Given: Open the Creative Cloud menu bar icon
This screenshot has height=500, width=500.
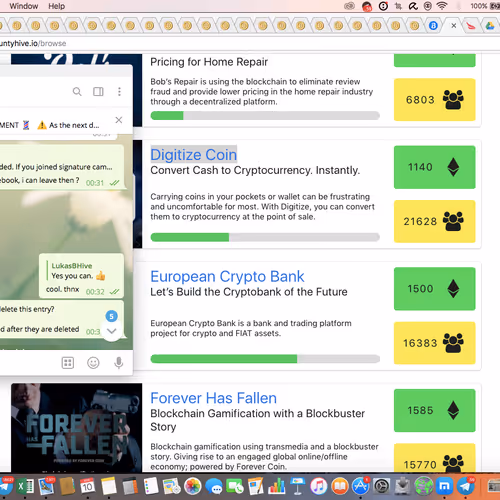Looking at the screenshot, I should pyautogui.click(x=349, y=6).
